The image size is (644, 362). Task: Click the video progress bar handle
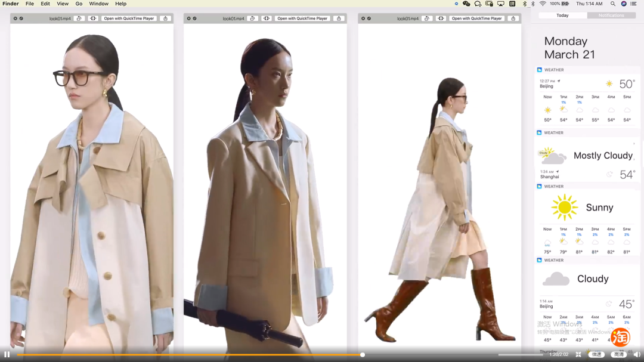(x=363, y=355)
